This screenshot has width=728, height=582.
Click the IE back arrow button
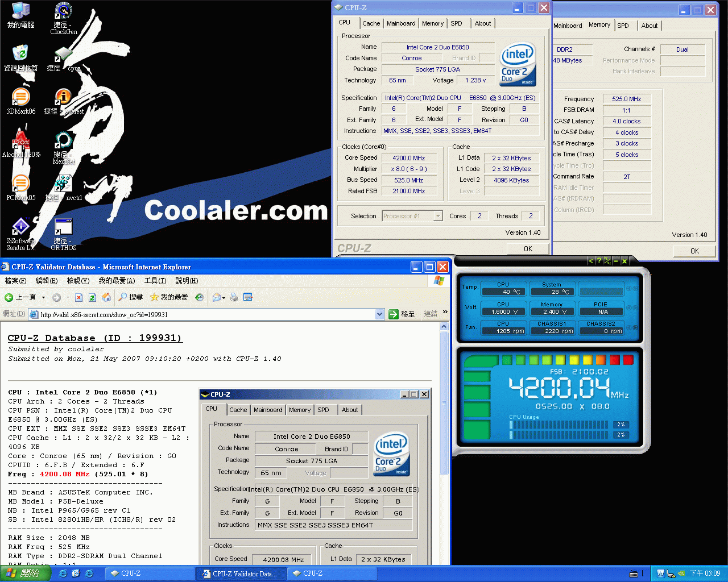coord(20,297)
